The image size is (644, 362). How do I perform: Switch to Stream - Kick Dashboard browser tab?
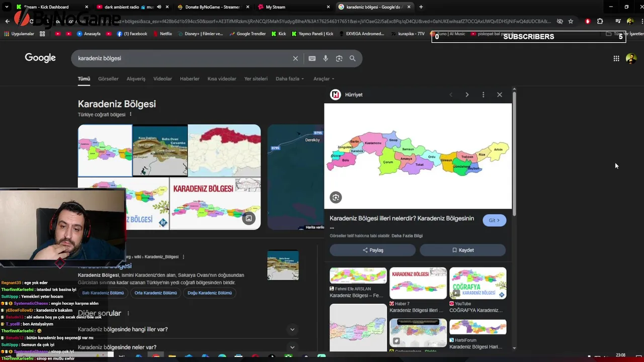click(52, 7)
